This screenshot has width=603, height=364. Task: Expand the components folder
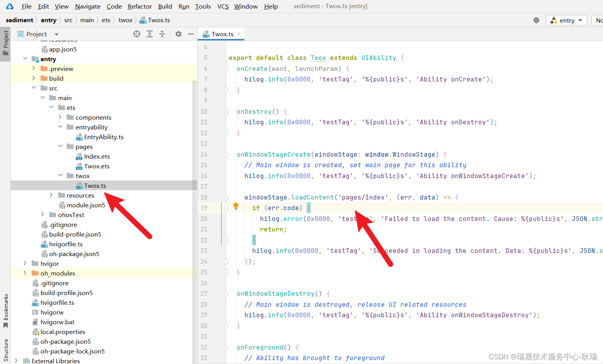tap(60, 117)
